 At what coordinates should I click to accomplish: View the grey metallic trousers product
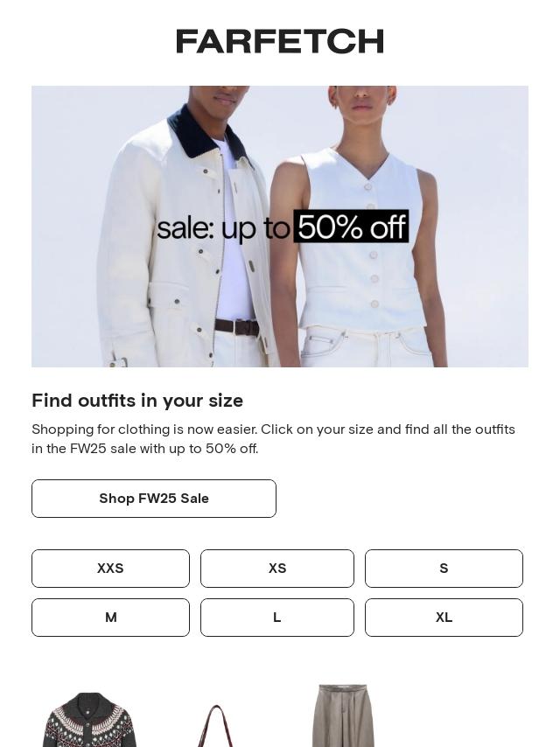point(343,716)
